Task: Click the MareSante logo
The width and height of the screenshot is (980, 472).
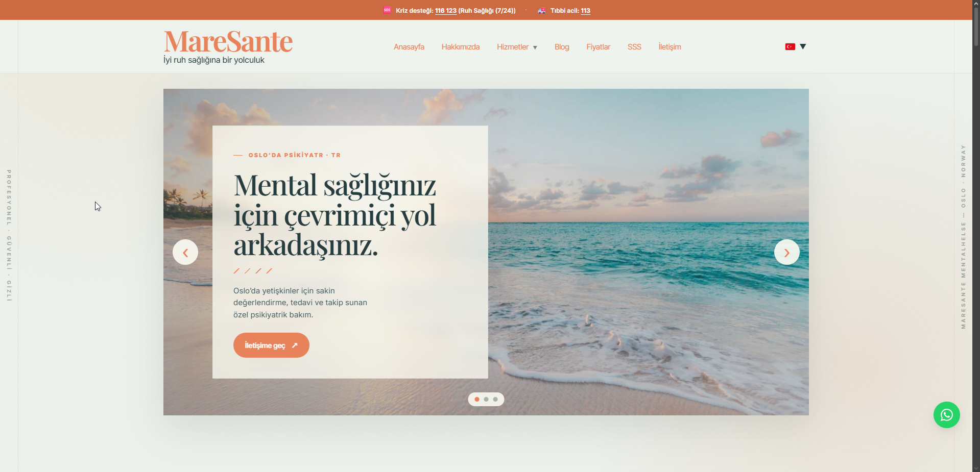Action: [x=228, y=41]
